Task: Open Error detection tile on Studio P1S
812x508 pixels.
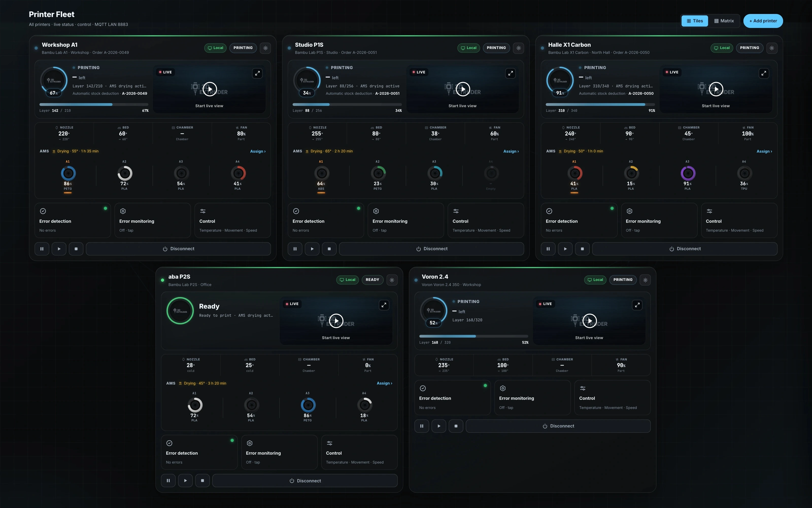Action: (326, 220)
